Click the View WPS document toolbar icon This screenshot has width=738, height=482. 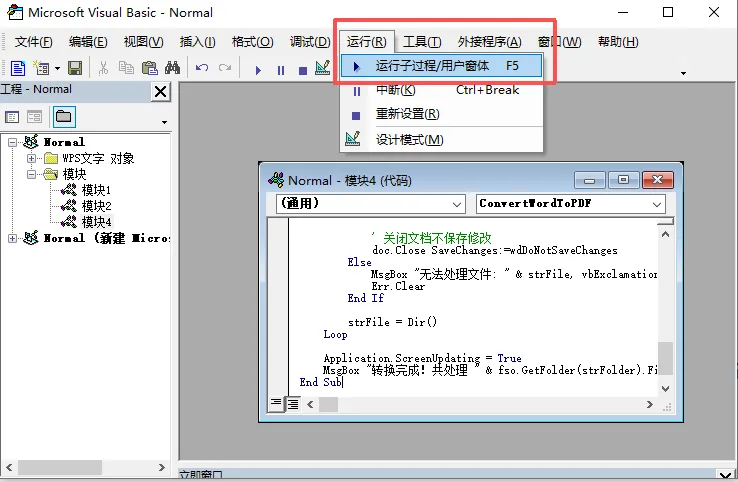click(17, 69)
